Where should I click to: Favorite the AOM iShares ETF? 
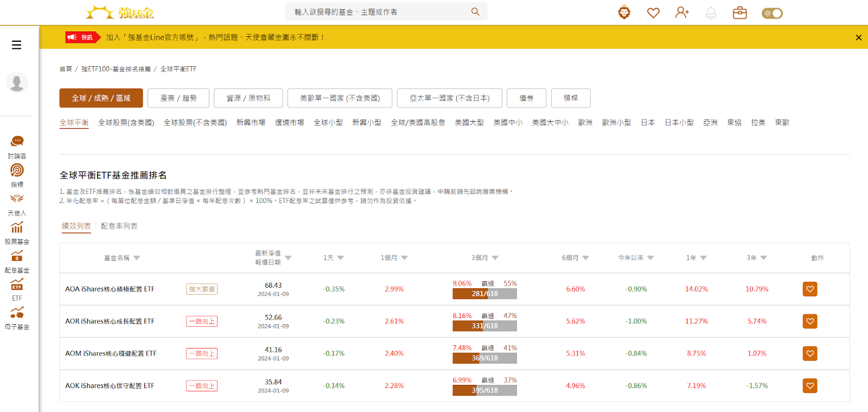810,353
